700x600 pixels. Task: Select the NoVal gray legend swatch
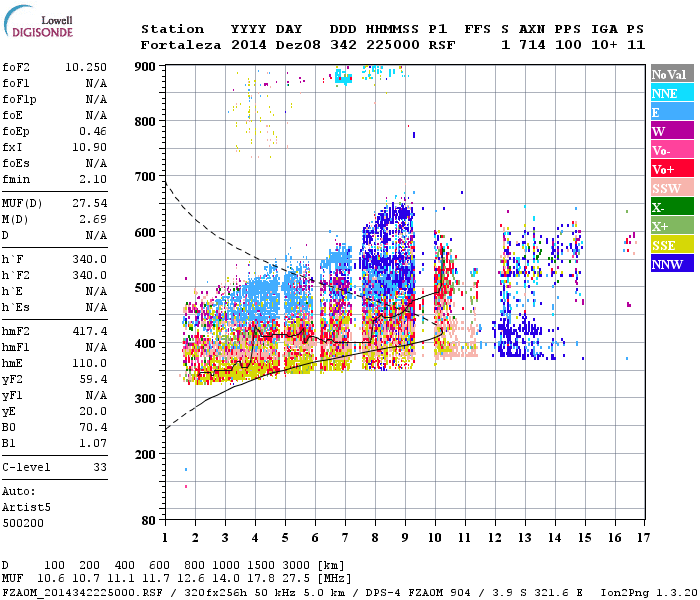(672, 74)
